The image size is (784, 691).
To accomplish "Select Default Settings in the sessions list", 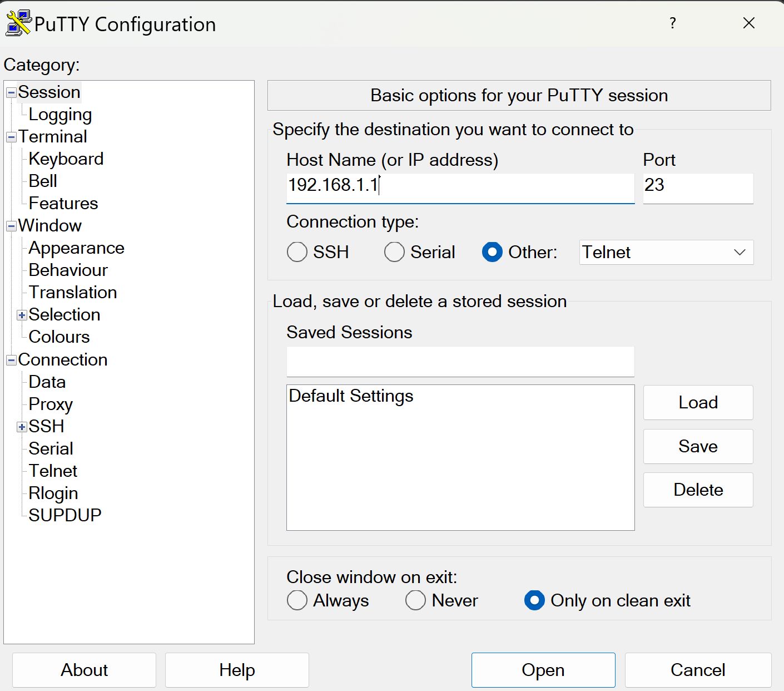I will (x=351, y=396).
